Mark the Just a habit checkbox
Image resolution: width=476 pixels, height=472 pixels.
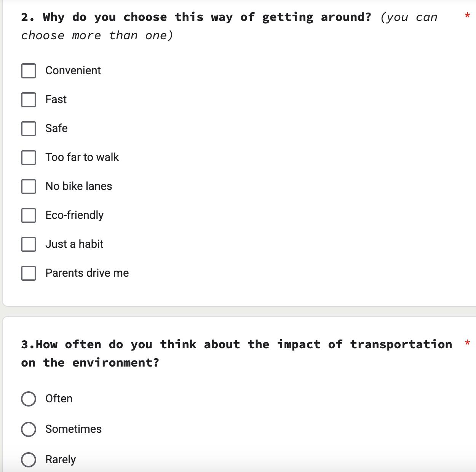[x=29, y=244]
